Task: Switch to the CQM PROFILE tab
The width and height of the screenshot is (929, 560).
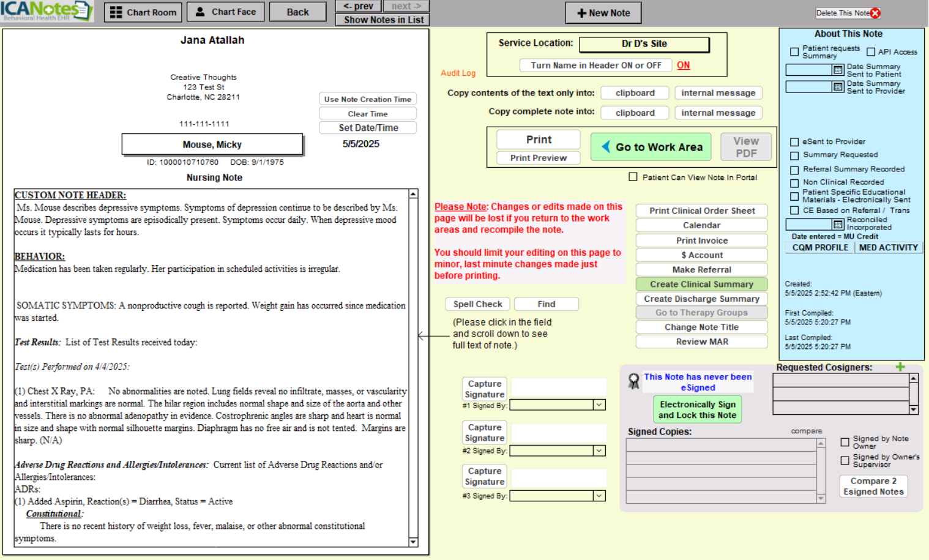Action: pos(820,248)
